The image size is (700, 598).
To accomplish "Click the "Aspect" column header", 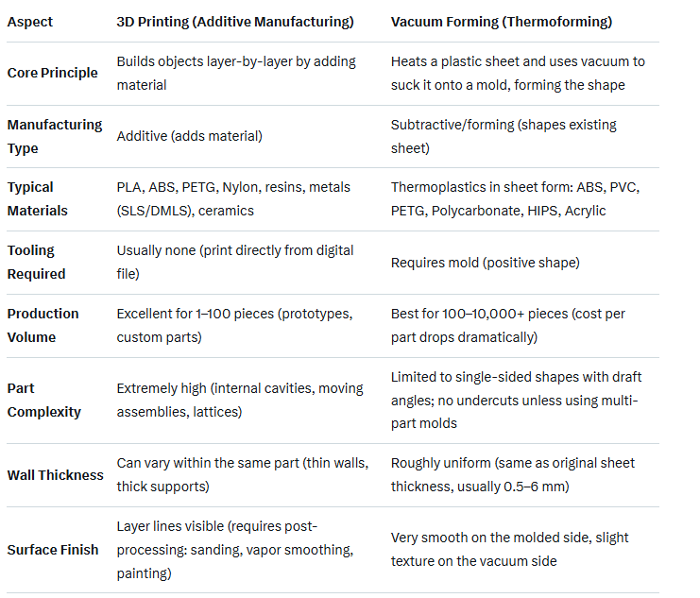I will click(30, 21).
